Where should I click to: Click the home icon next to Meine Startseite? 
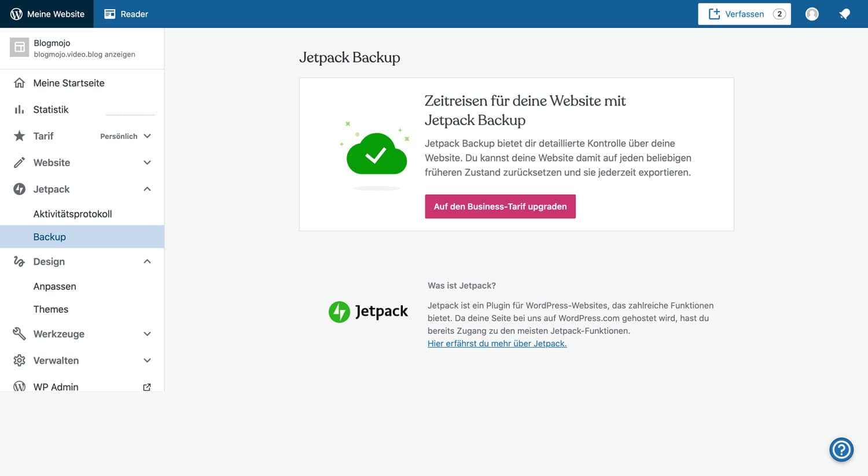click(19, 83)
